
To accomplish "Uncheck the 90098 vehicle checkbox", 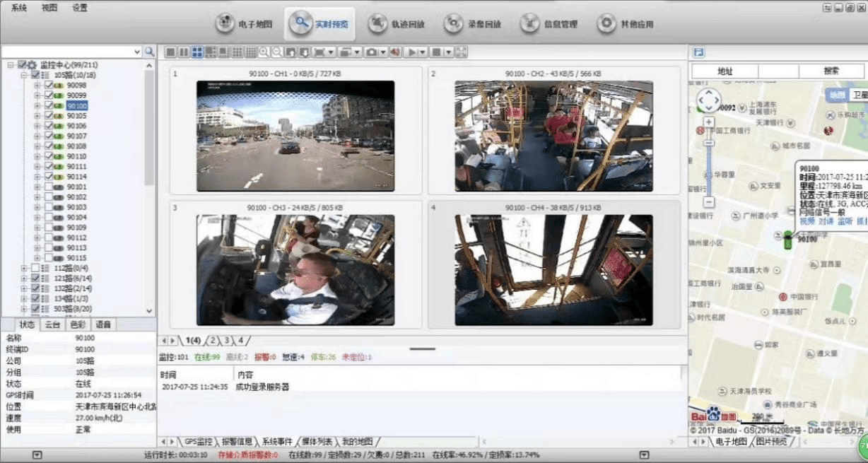I will (49, 85).
